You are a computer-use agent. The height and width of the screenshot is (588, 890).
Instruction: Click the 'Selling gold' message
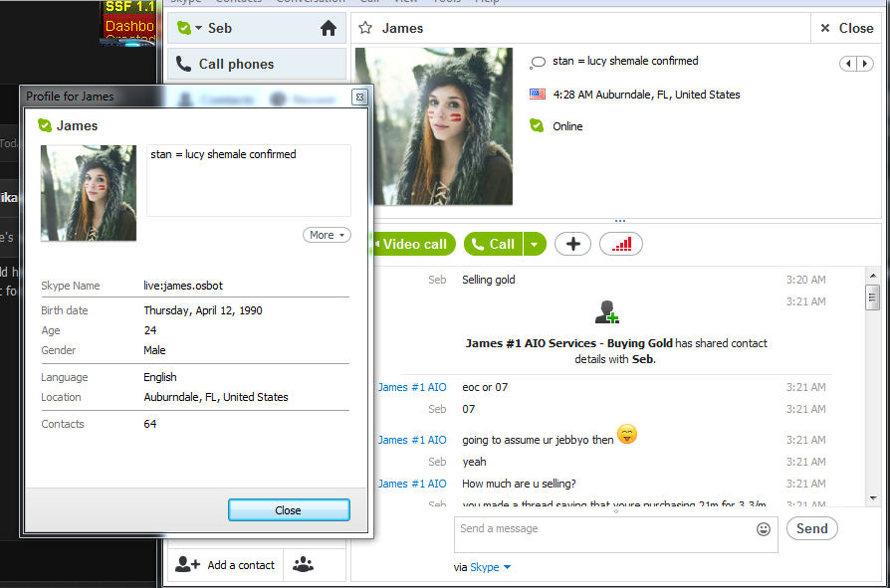[x=489, y=280]
